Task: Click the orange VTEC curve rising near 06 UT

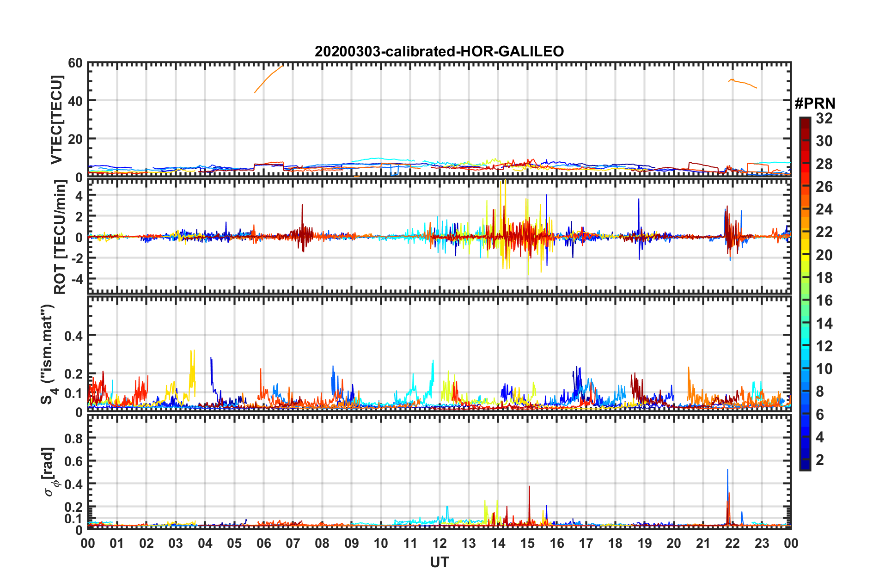Action: (x=268, y=79)
